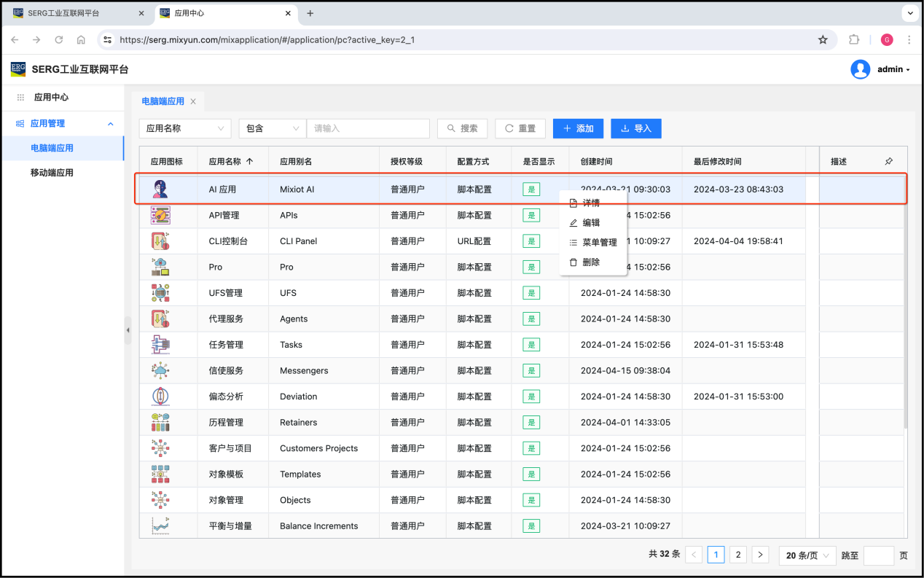This screenshot has height=578, width=924.
Task: Click the pin icon beside 描述 column
Action: (888, 162)
